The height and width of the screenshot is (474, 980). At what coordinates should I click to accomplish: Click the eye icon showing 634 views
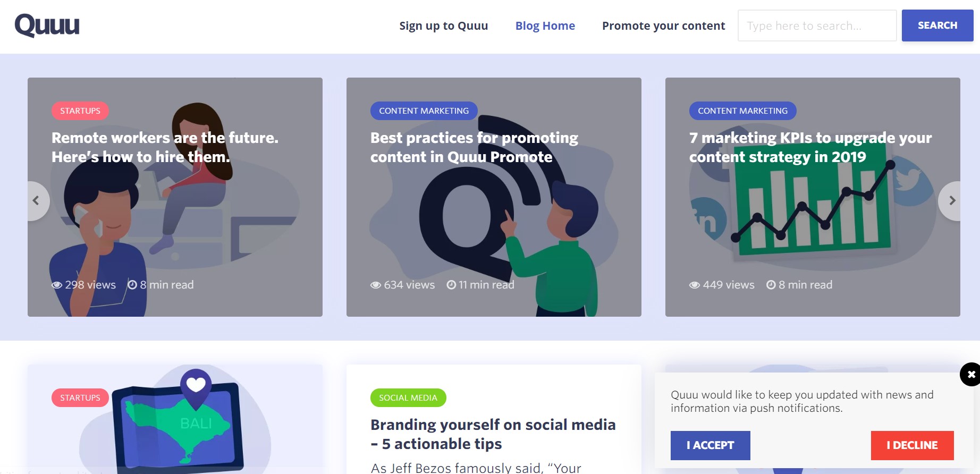click(375, 285)
